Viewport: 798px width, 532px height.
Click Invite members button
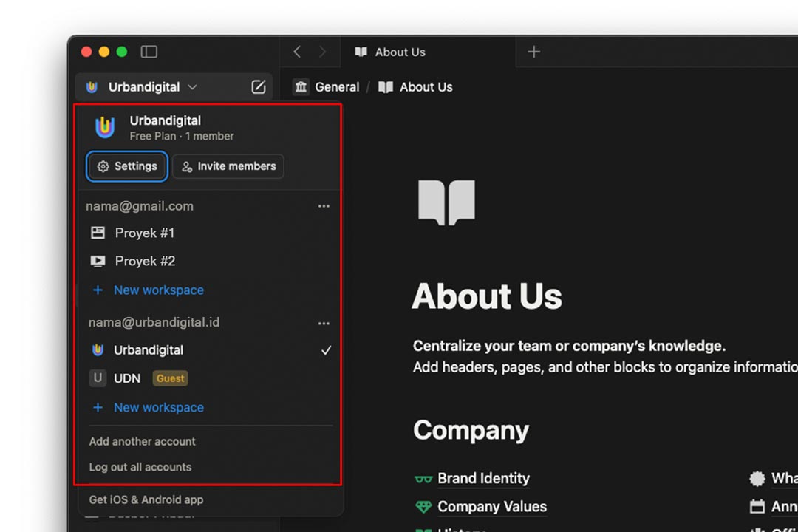pyautogui.click(x=228, y=166)
